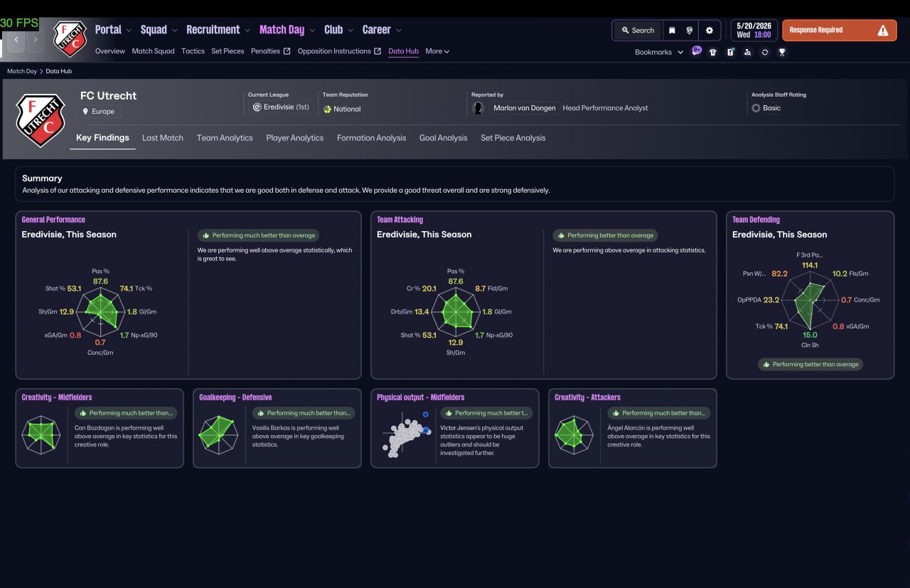
Task: Select the Data Hub sub-tab
Action: pyautogui.click(x=403, y=51)
